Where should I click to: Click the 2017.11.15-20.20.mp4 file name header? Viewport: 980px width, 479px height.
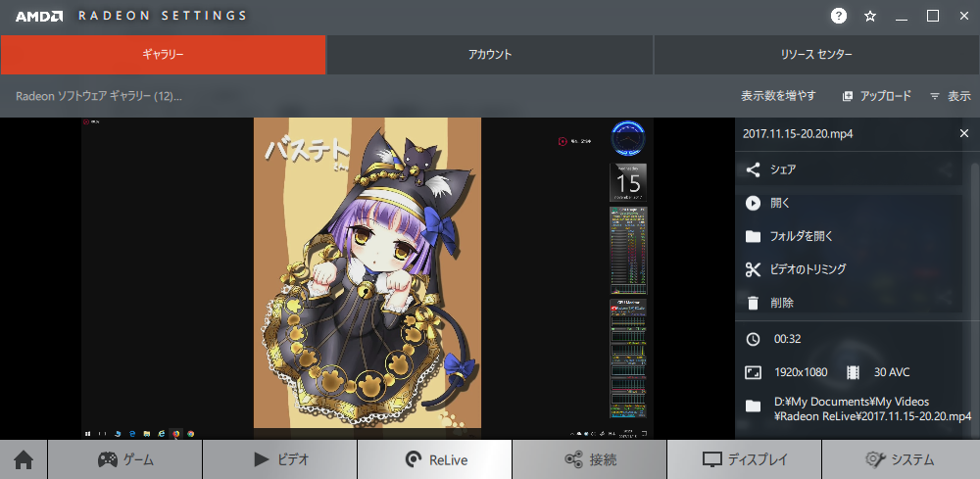(798, 133)
